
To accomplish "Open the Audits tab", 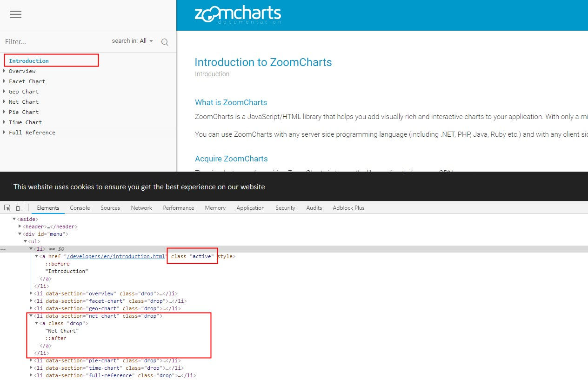I will (314, 208).
